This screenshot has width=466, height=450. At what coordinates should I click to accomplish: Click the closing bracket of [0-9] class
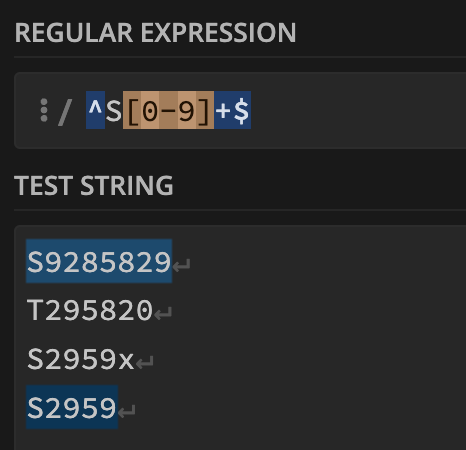pyautogui.click(x=205, y=110)
